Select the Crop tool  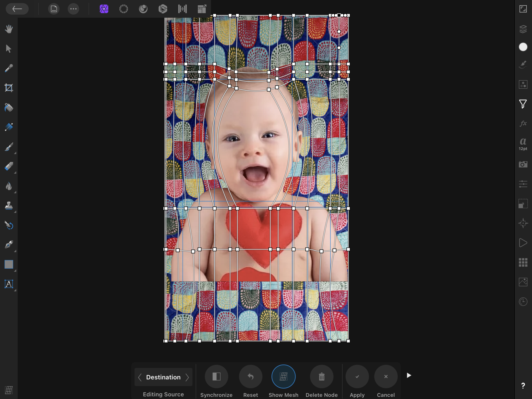(x=9, y=88)
